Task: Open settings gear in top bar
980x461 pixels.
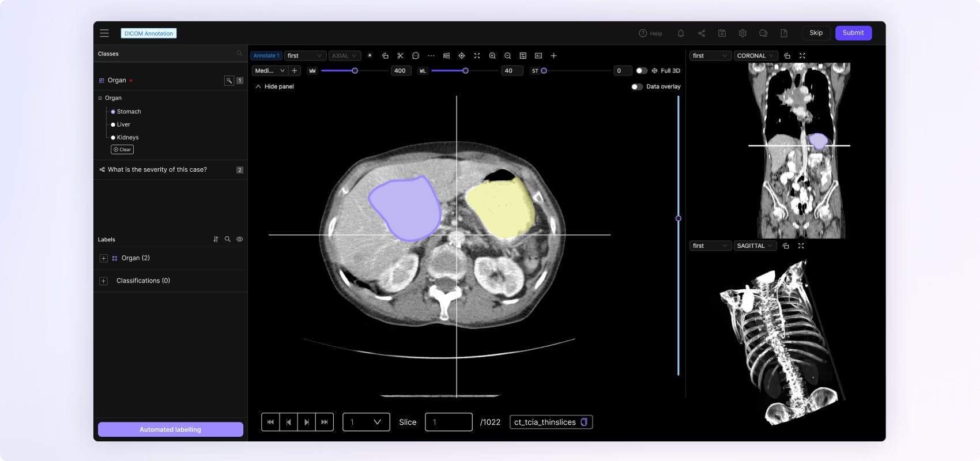Action: [x=742, y=33]
